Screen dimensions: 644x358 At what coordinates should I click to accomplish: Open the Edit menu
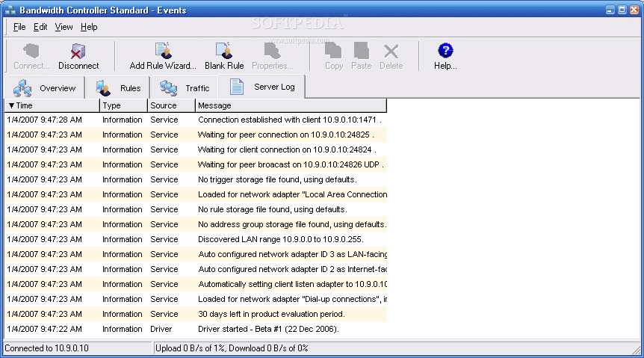pos(40,27)
